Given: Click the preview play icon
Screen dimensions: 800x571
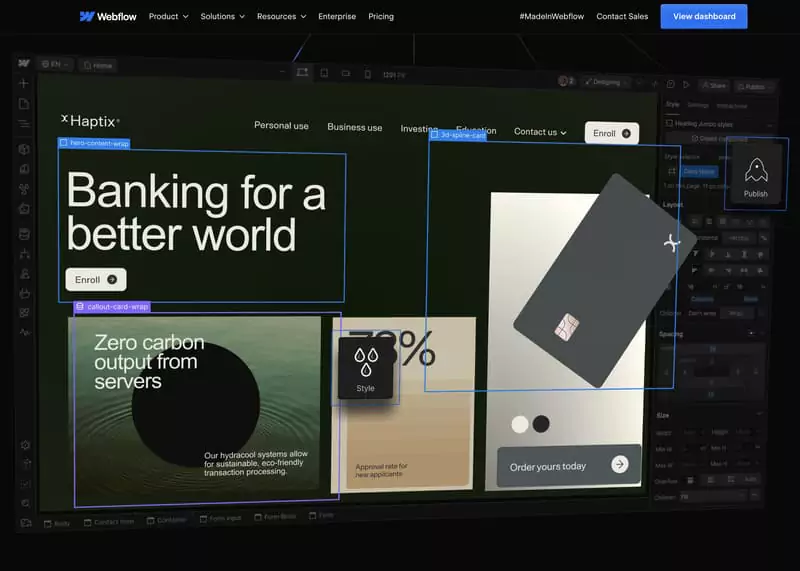Looking at the screenshot, I should pos(686,85).
